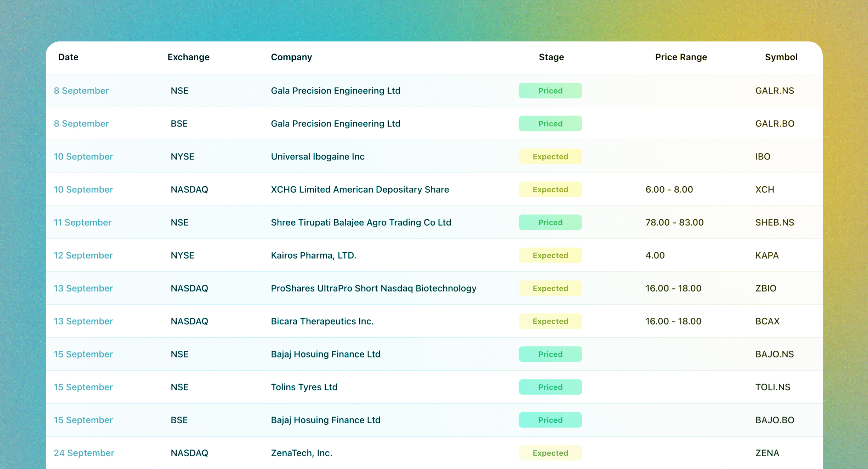Open Universal Ibogaine Inc company name

coord(318,157)
